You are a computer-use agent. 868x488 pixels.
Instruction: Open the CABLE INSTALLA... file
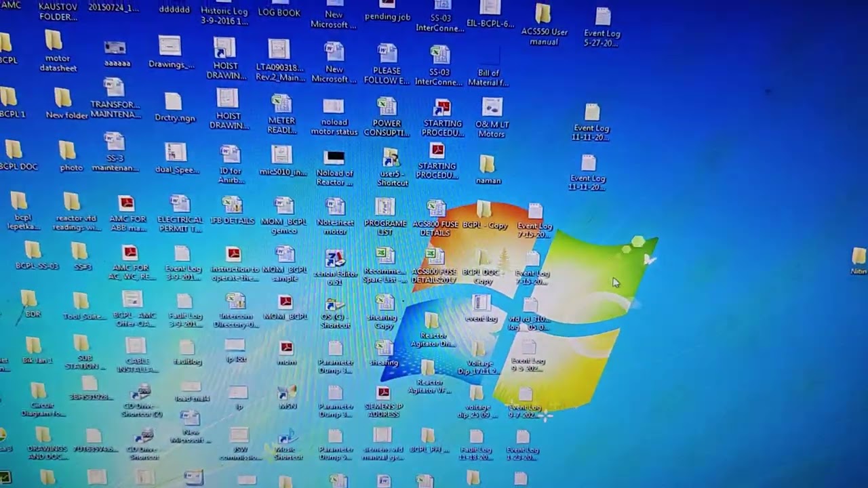[x=136, y=354]
